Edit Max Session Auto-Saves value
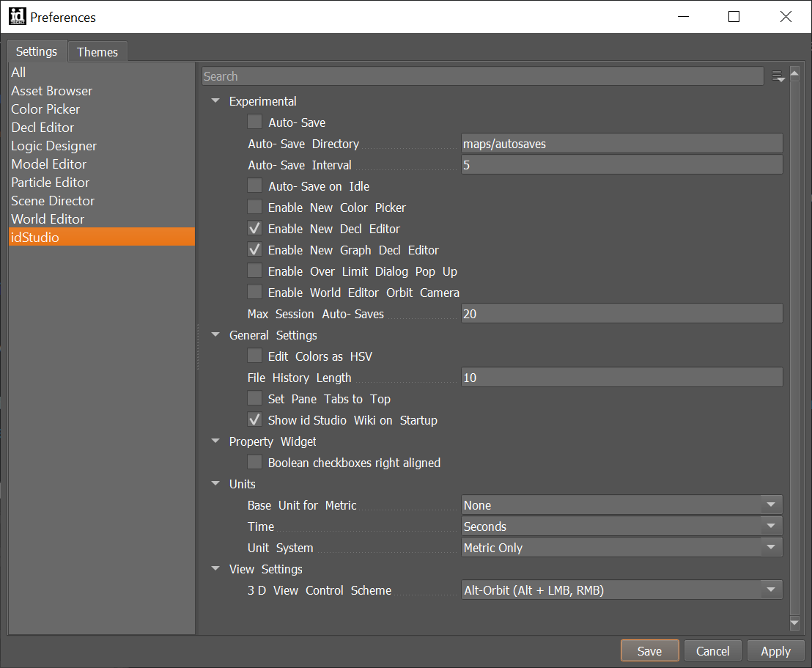The image size is (812, 668). pyautogui.click(x=621, y=314)
